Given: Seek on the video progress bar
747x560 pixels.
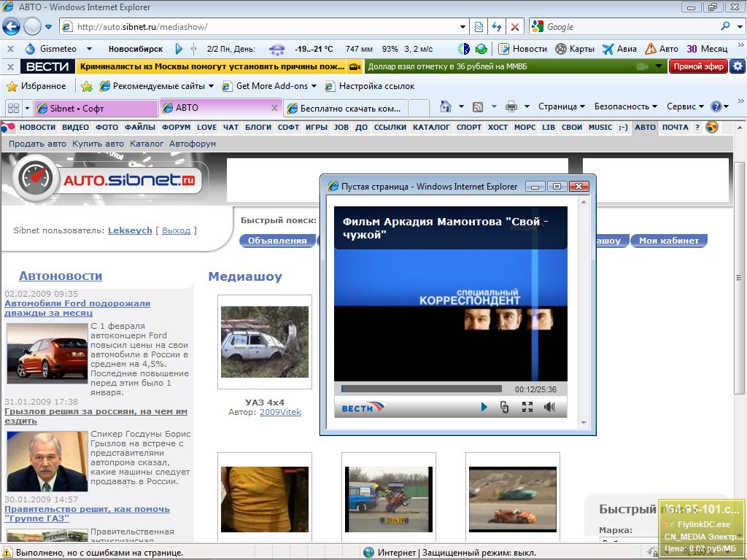Looking at the screenshot, I should point(421,389).
